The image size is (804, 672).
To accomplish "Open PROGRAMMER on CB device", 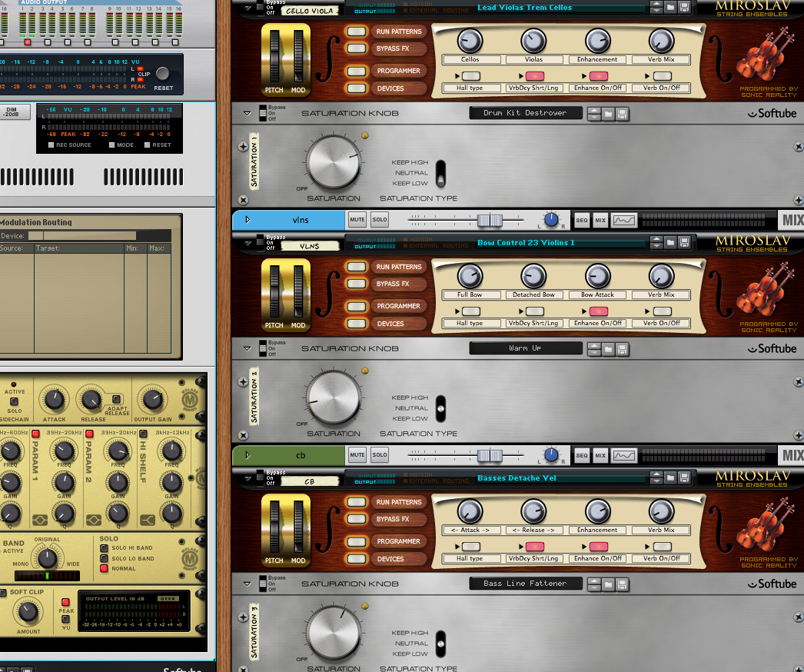I will tap(357, 542).
